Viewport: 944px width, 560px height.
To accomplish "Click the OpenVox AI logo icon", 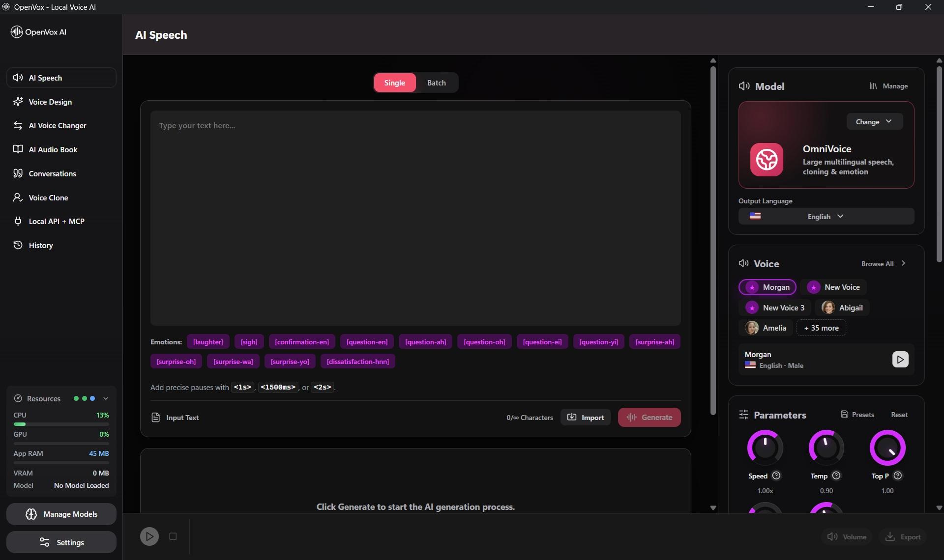I will tap(17, 32).
